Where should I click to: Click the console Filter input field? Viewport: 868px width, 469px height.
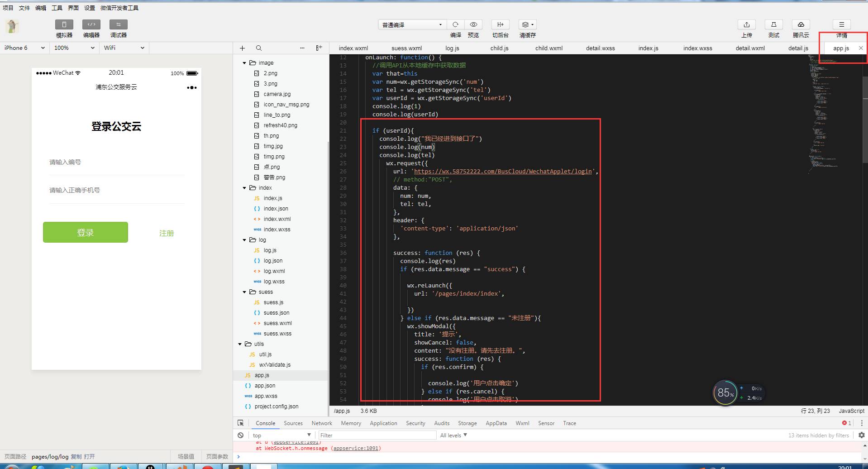point(377,435)
